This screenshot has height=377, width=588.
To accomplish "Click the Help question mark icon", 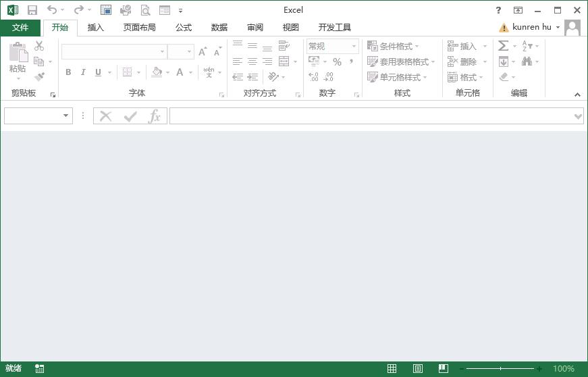I will pyautogui.click(x=498, y=10).
